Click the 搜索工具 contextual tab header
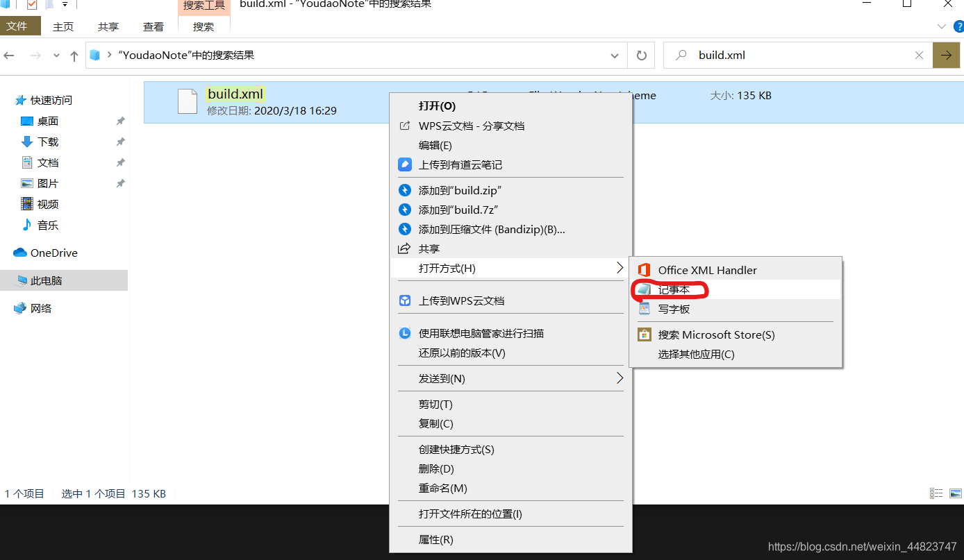 (203, 6)
